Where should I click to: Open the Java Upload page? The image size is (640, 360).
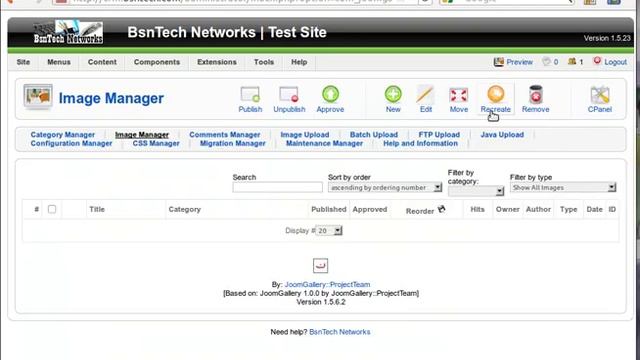coord(502,135)
